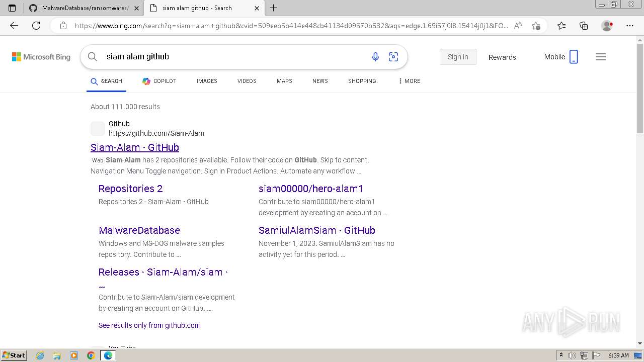Click Edge icon in taskbar
The height and width of the screenshot is (362, 644).
click(108, 355)
